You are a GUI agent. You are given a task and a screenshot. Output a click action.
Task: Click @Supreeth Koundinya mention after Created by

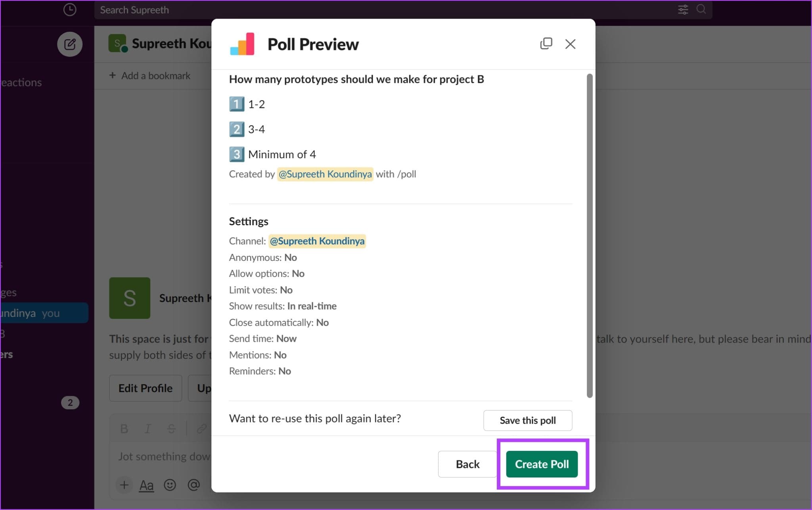325,174
